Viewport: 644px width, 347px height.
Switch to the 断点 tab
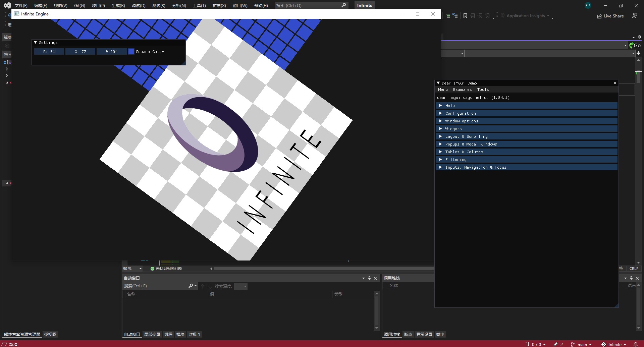point(408,334)
